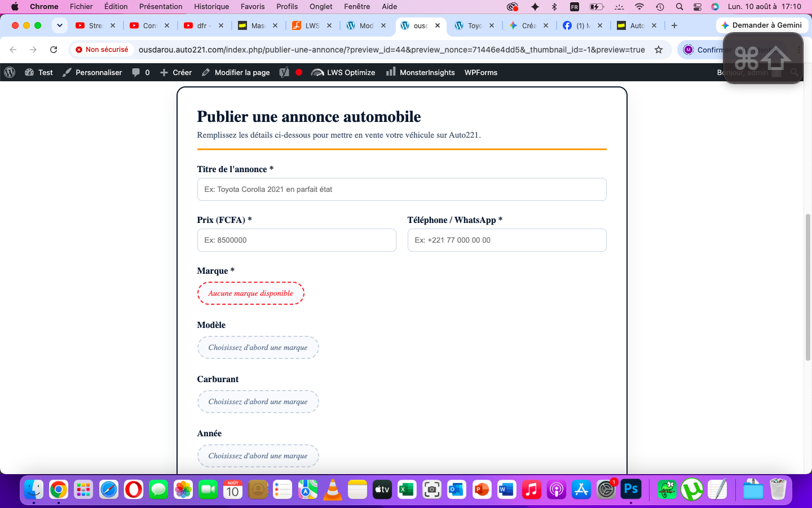Screen dimensions: 812x508
Task: Launch VLC from the dock
Action: coord(333,489)
